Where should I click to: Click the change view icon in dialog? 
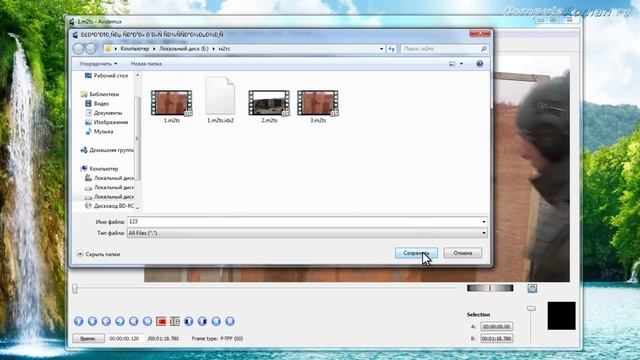[x=452, y=64]
